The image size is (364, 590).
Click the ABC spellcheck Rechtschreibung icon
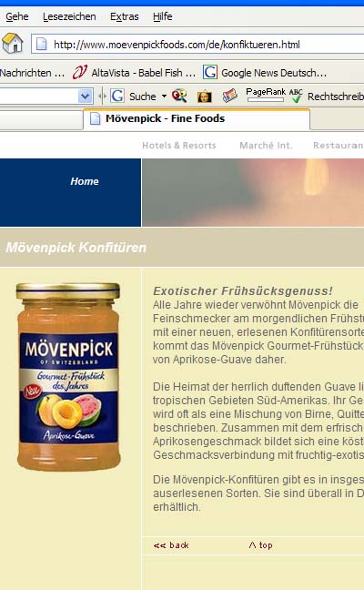click(x=296, y=96)
